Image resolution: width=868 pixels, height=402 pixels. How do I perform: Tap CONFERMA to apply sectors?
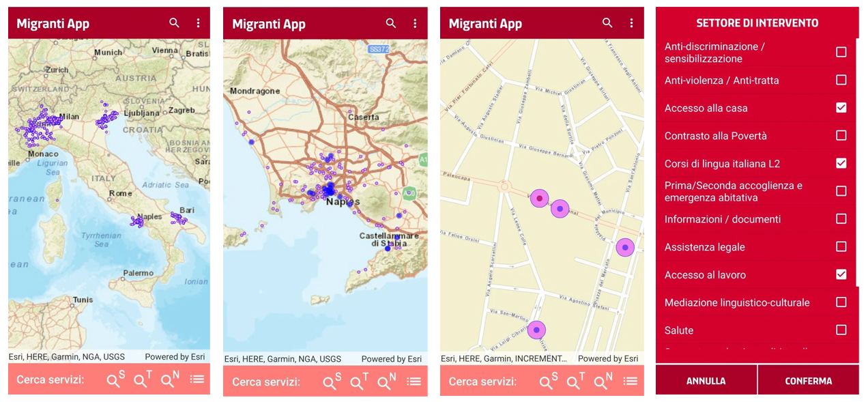[809, 380]
